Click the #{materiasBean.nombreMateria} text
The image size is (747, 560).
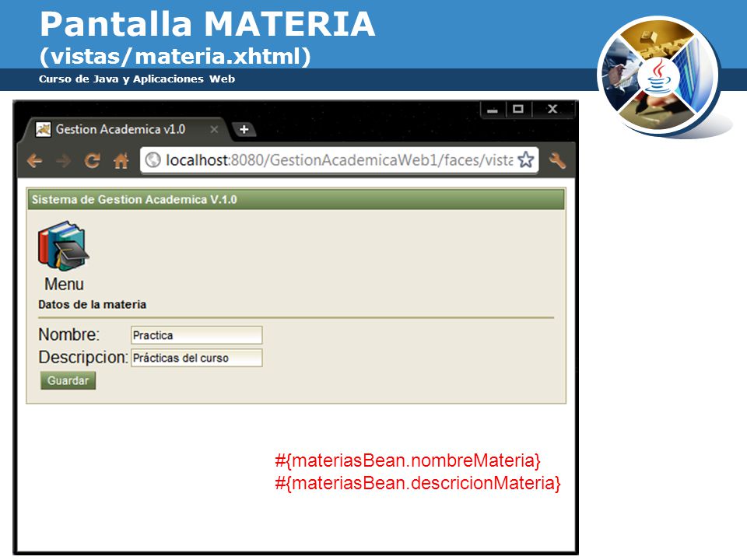click(x=408, y=460)
